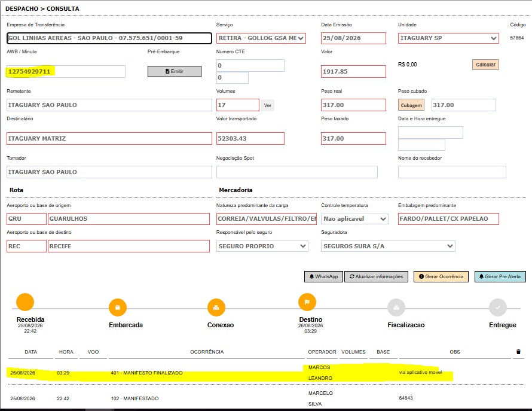The image size is (532, 411).
Task: Click the Conexao stage icon
Action: coord(216,308)
